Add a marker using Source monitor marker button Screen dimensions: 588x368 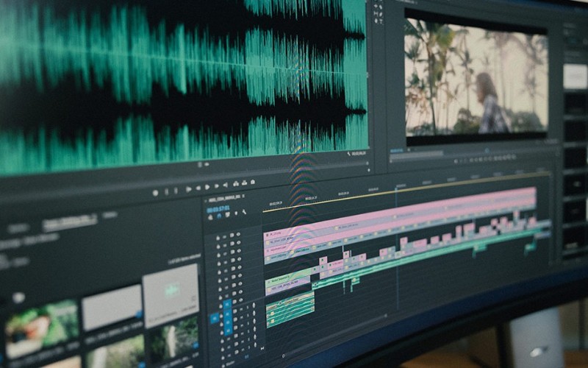155,193
